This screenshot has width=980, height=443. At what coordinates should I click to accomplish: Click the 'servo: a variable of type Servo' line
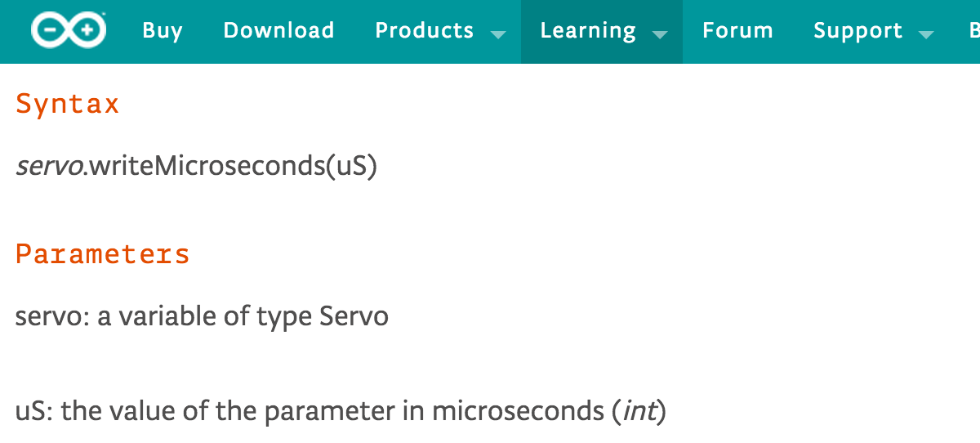(202, 316)
